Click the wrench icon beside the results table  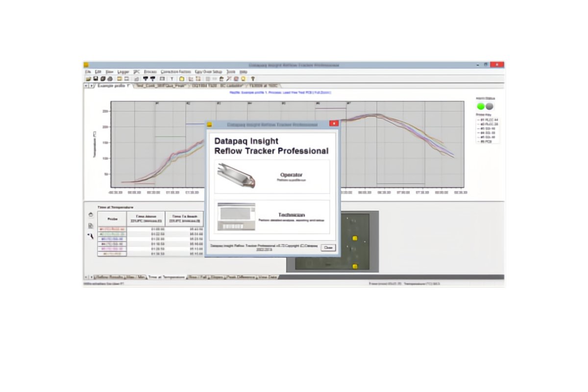coord(90,236)
